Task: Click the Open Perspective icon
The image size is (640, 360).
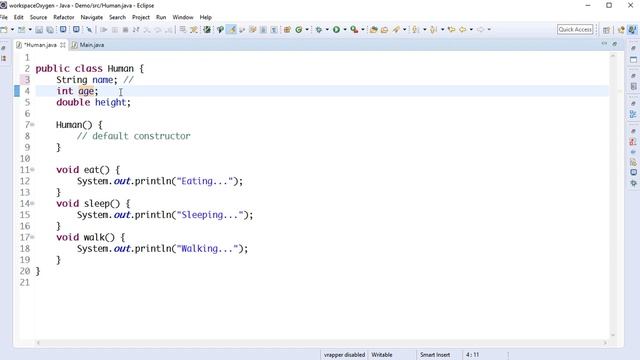Action: pos(607,30)
